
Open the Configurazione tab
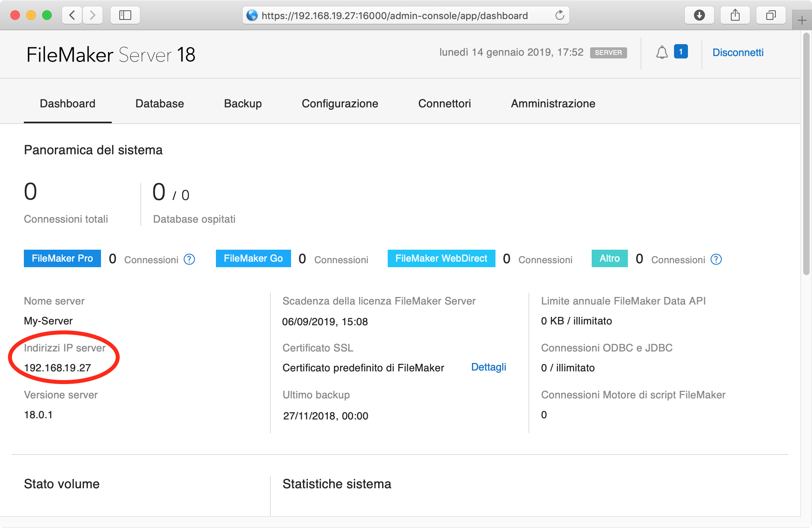tap(340, 104)
